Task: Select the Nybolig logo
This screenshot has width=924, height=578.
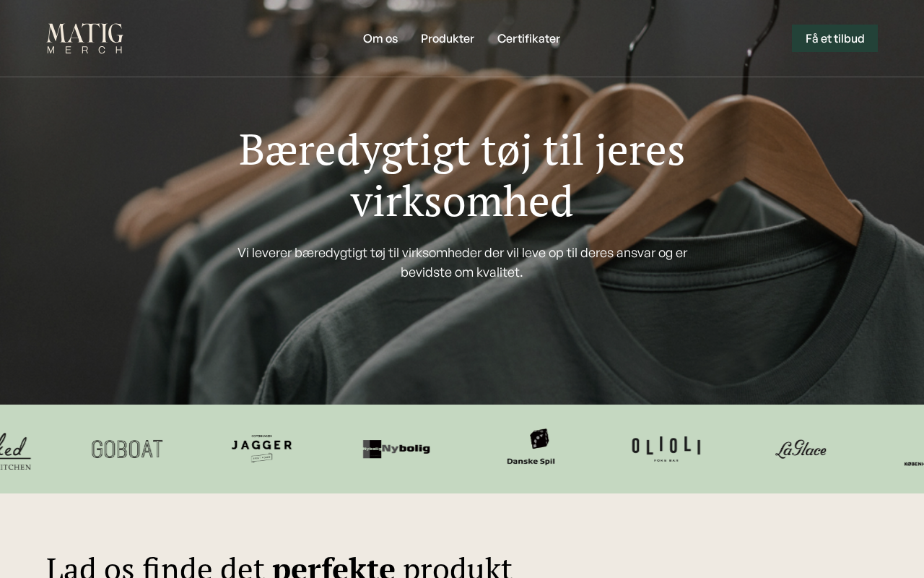Action: (396, 449)
